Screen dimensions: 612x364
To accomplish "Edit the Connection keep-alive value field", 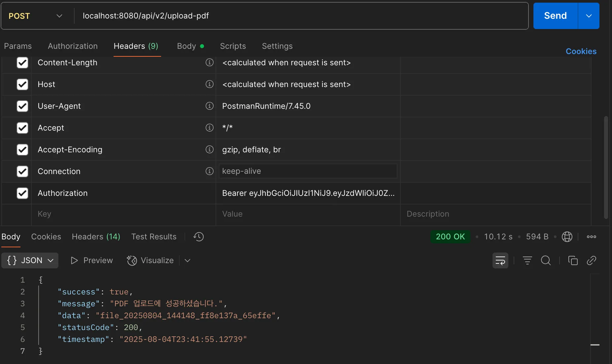I will coord(308,171).
